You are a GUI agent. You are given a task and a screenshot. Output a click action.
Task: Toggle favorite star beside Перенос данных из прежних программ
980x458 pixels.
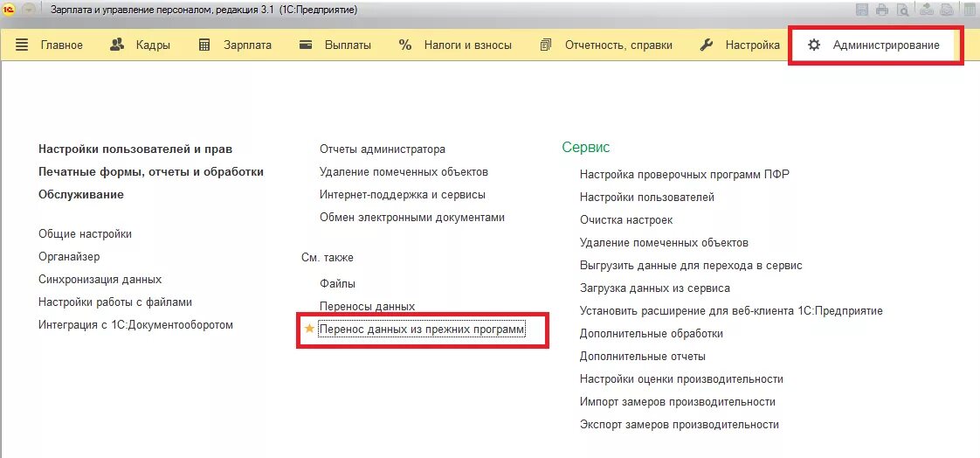308,330
